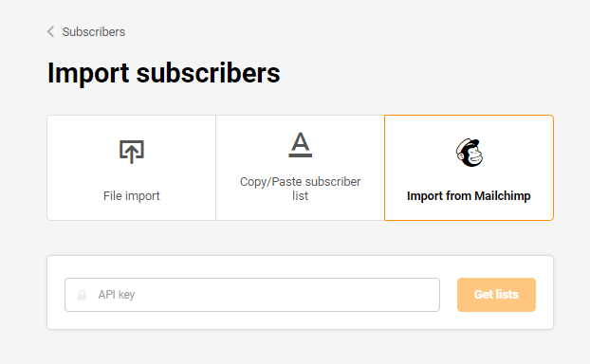
Task: Click the back chevron arrow icon
Action: click(x=51, y=31)
